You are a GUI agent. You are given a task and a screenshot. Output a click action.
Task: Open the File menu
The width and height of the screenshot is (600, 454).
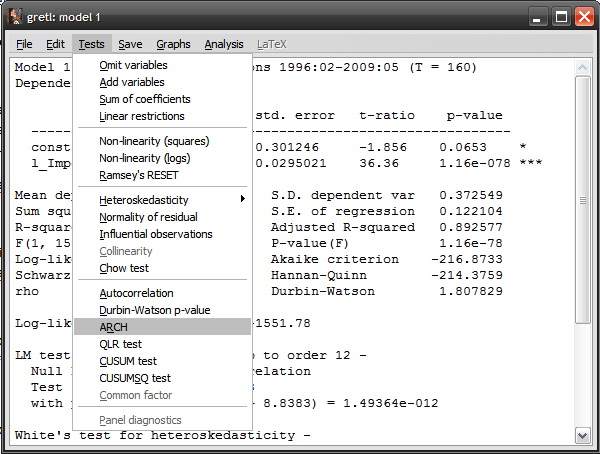coord(24,44)
